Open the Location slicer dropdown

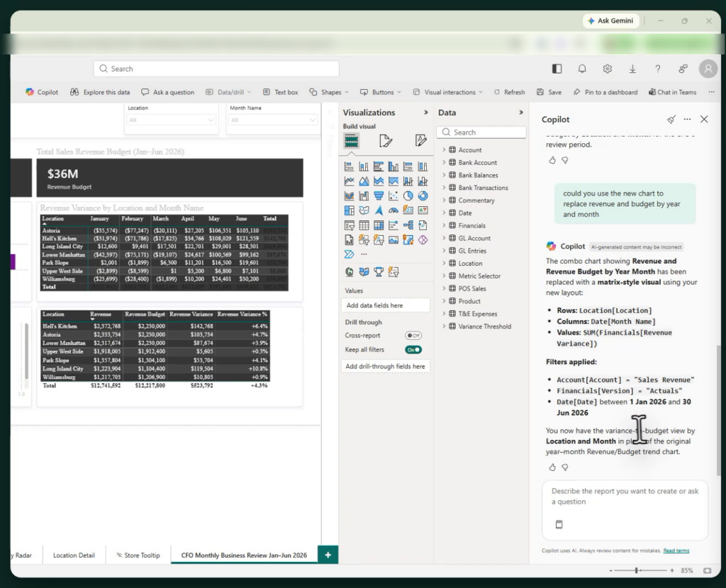(x=172, y=120)
